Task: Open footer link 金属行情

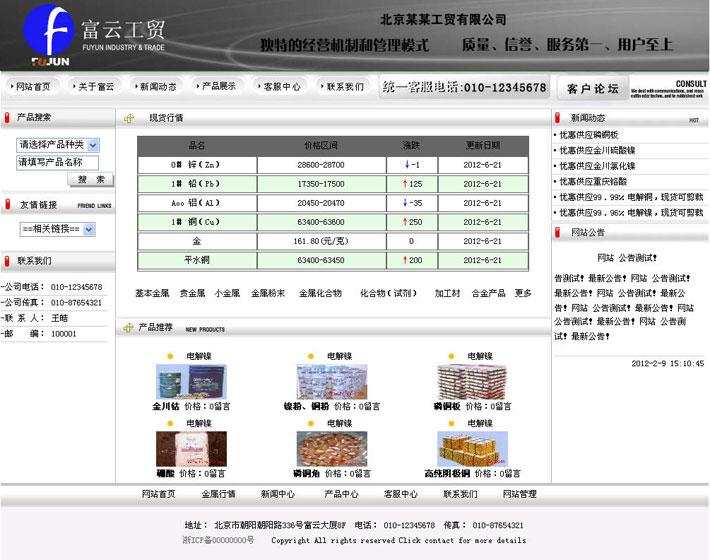Action: [218, 494]
